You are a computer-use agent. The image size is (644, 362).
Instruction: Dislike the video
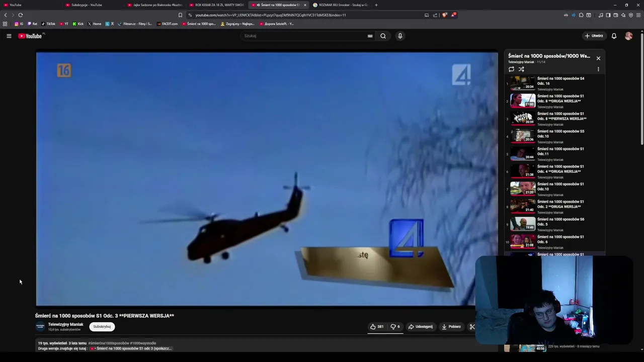[x=395, y=327]
